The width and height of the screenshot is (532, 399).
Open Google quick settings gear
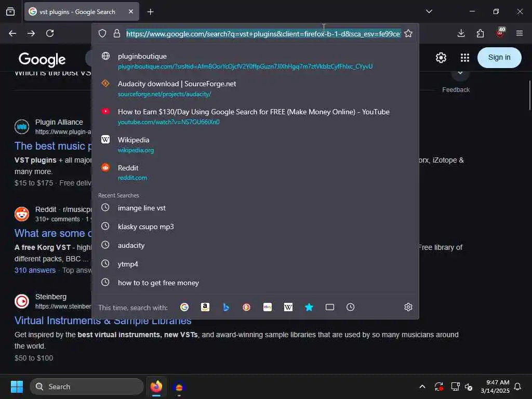coord(441,58)
